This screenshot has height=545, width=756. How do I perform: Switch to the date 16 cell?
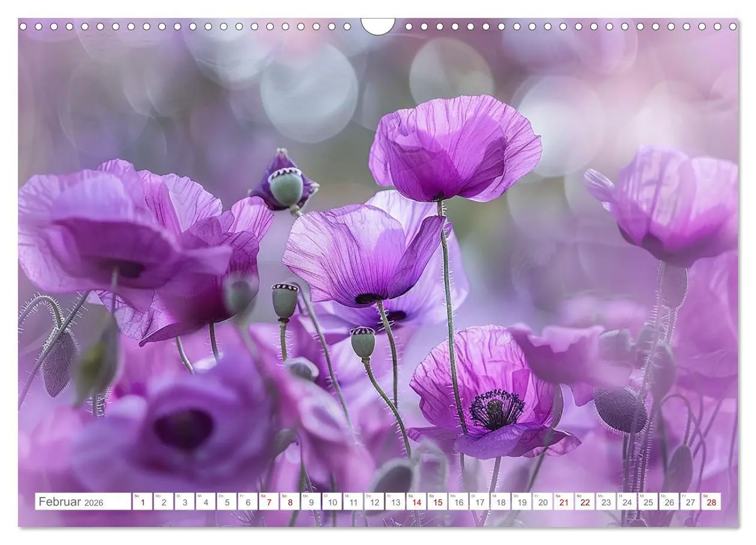tap(458, 503)
